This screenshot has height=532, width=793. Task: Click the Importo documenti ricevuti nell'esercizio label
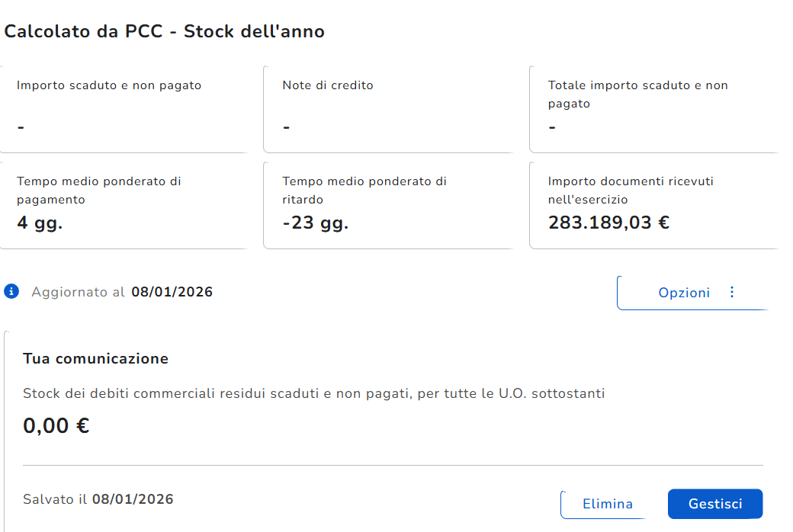click(631, 191)
